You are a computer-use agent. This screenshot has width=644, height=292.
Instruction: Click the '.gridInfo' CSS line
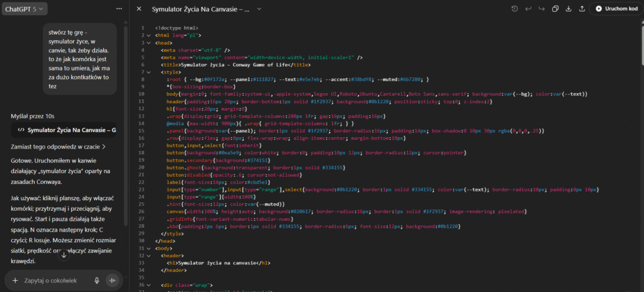pyautogui.click(x=230, y=219)
